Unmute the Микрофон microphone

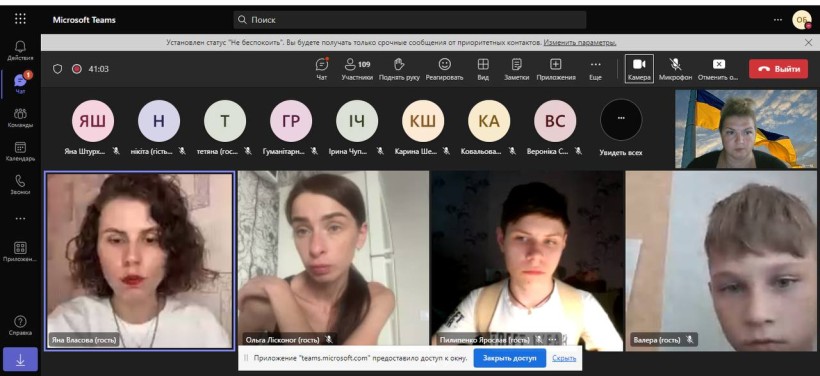[x=675, y=69]
